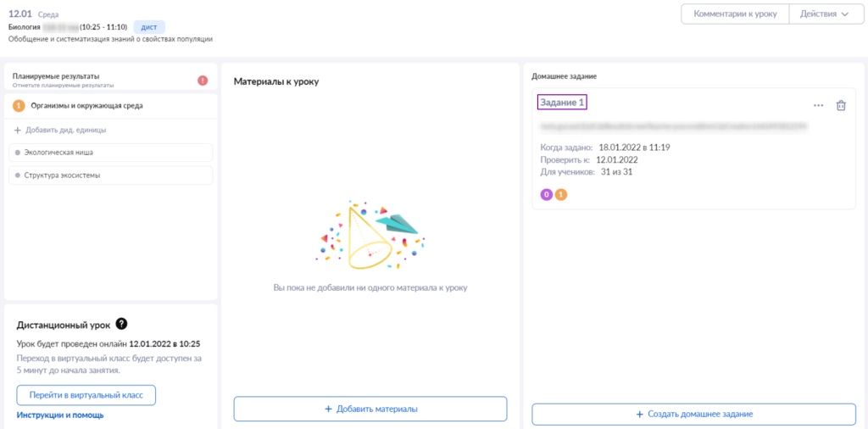Screen dimensions: 868x429
Task: Select Структура экосистемы unit
Action: [x=111, y=175]
